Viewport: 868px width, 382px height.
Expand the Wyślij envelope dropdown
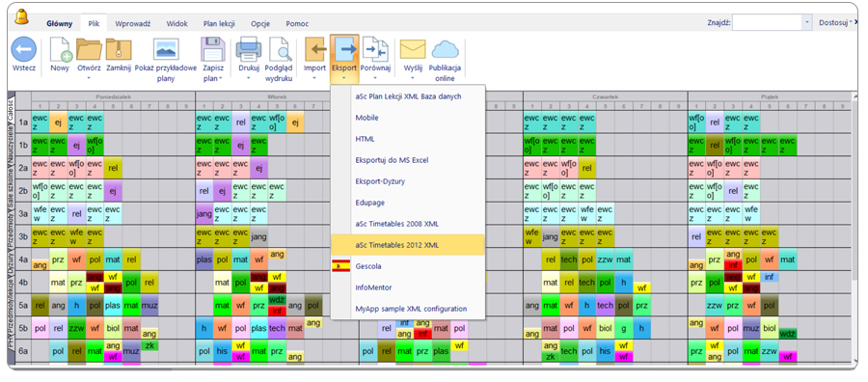(x=413, y=78)
